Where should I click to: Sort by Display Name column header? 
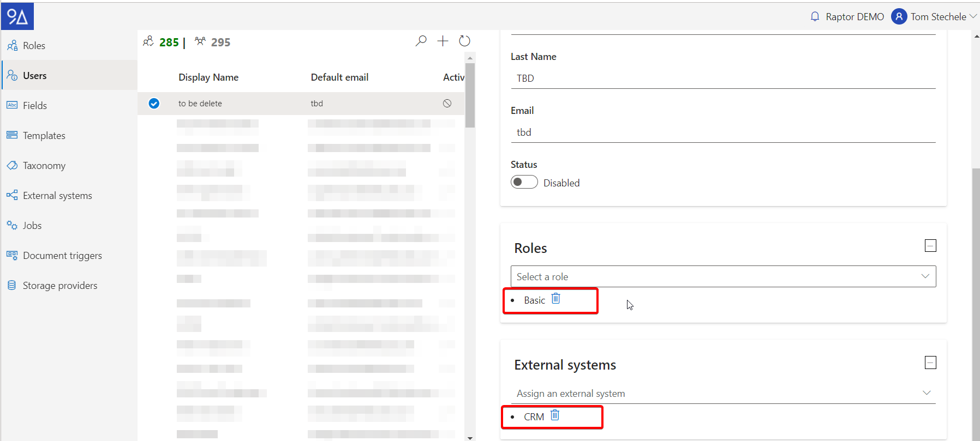pyautogui.click(x=208, y=77)
